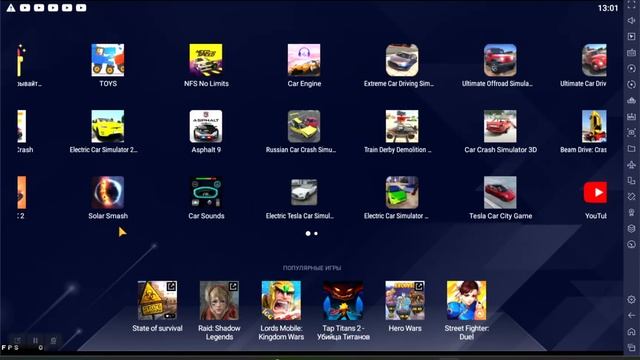Open the Car Engine app

pyautogui.click(x=304, y=60)
